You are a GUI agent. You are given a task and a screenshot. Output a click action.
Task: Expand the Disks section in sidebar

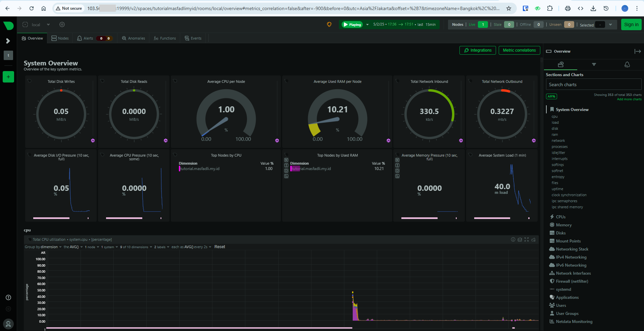[x=557, y=233]
